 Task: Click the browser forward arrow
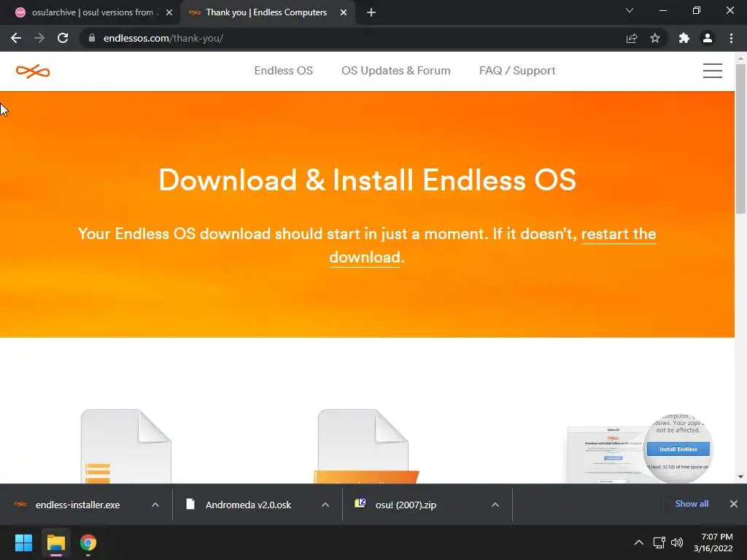point(39,38)
